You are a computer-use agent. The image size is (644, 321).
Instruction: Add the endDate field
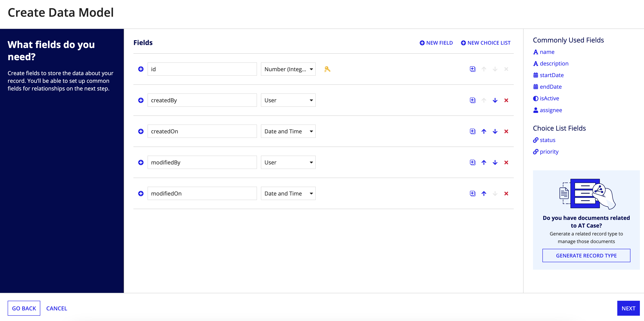coord(547,87)
